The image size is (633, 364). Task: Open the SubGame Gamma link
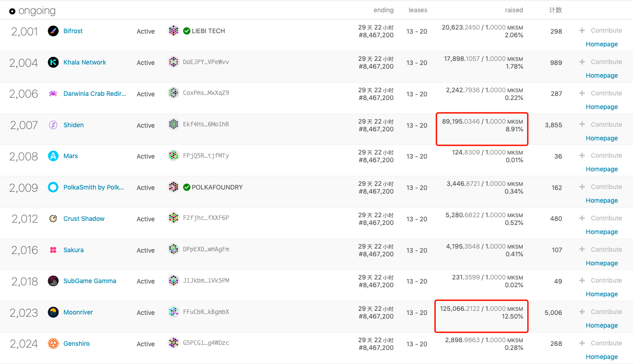[x=90, y=281]
